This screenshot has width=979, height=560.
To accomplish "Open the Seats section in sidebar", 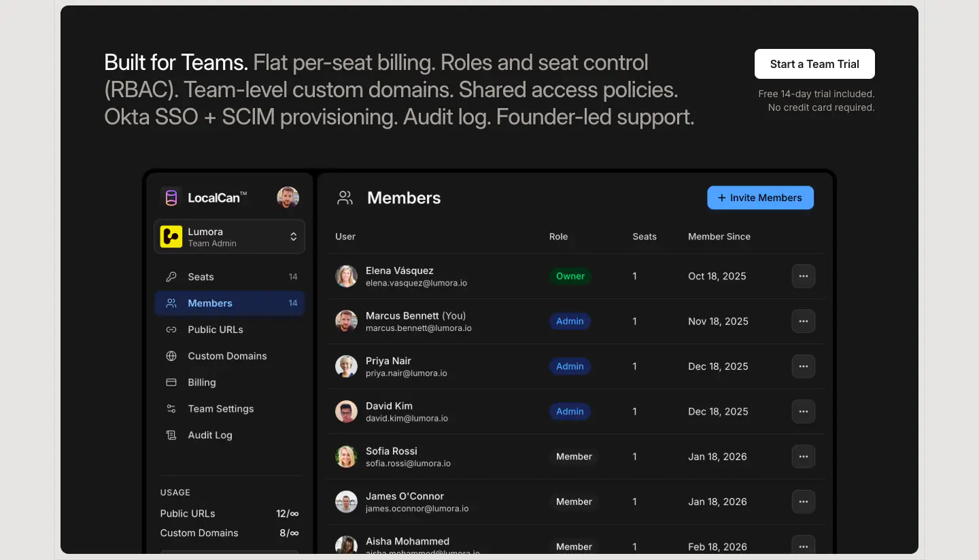I will 230,277.
